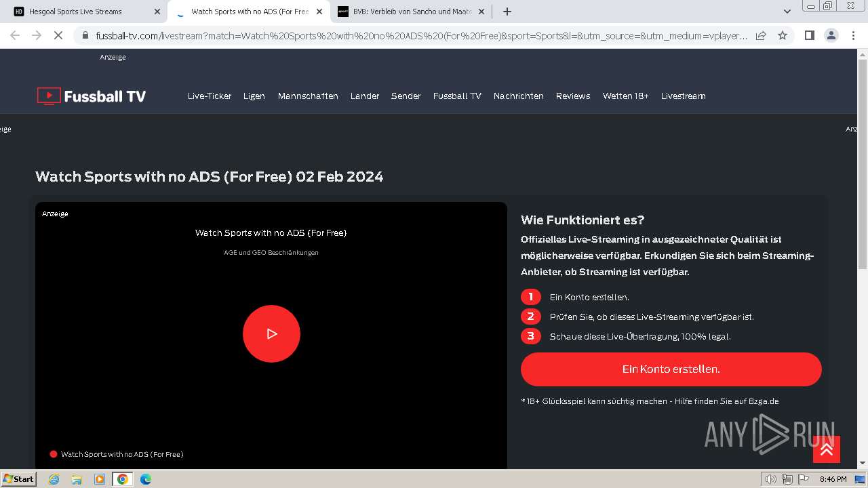Open the Mannschaften menu item
This screenshot has width=868, height=488.
[x=308, y=96]
